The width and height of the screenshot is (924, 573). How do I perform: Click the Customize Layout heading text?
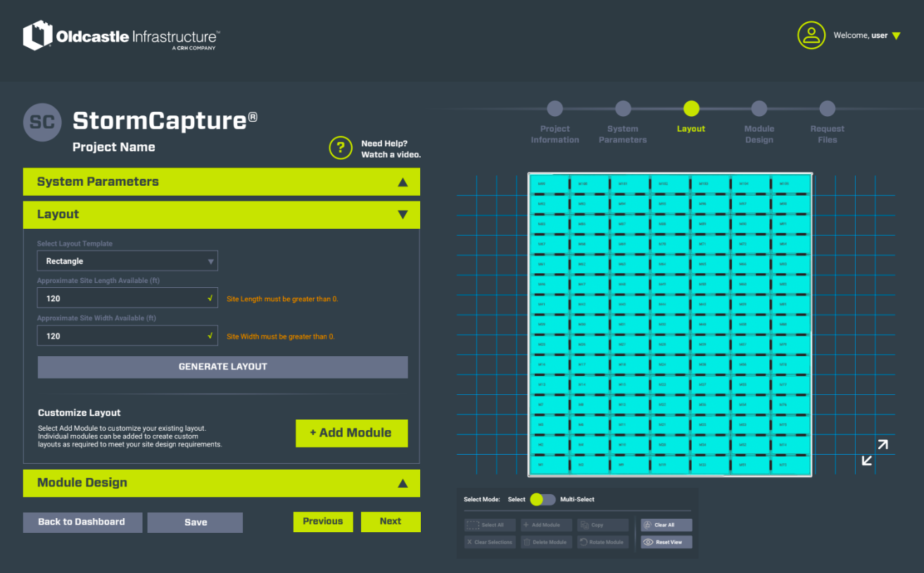80,413
